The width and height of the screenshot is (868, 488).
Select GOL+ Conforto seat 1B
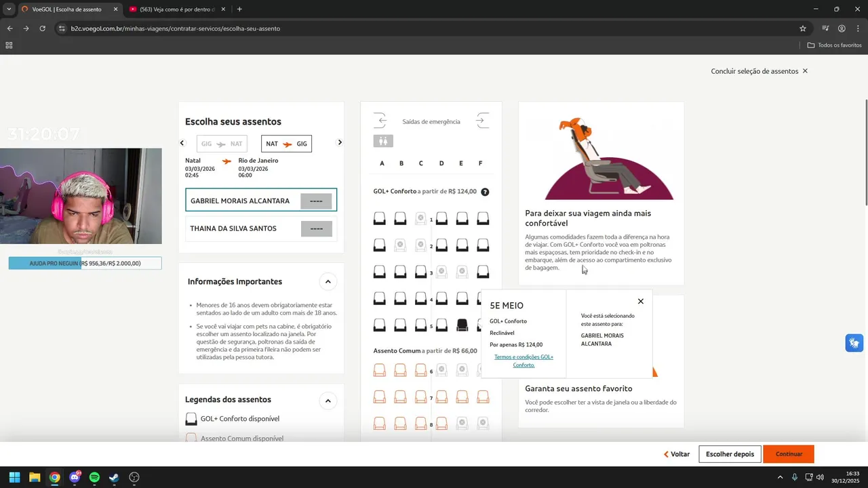pyautogui.click(x=400, y=218)
